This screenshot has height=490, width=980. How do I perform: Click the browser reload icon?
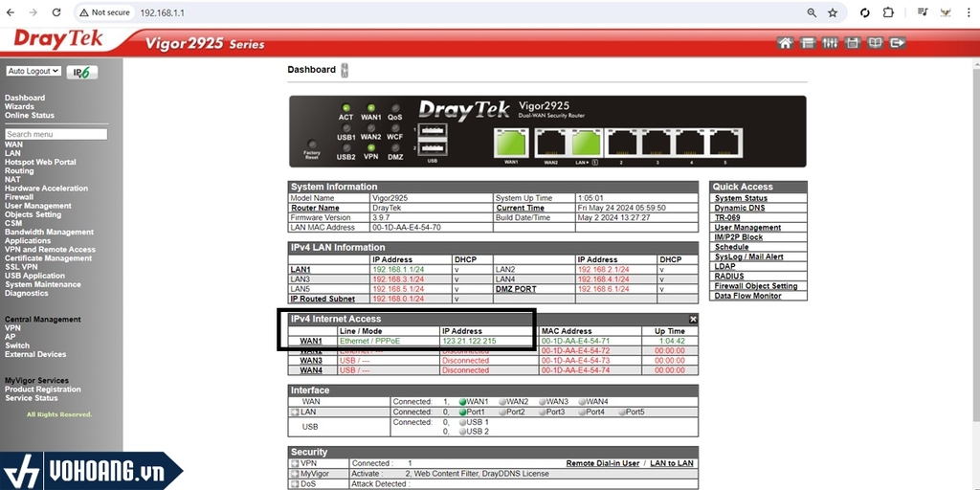pyautogui.click(x=56, y=12)
